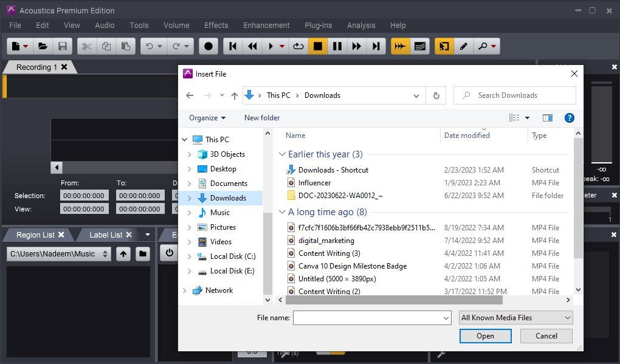This screenshot has height=364, width=620.
Task: Click the Pause button
Action: [x=337, y=46]
